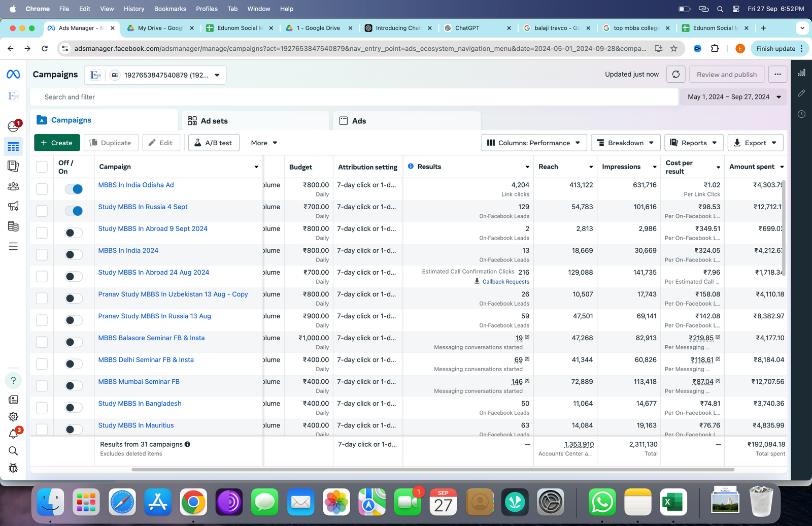Open the Audiences icon in left sidebar
This screenshot has height=526, width=812.
point(13,186)
